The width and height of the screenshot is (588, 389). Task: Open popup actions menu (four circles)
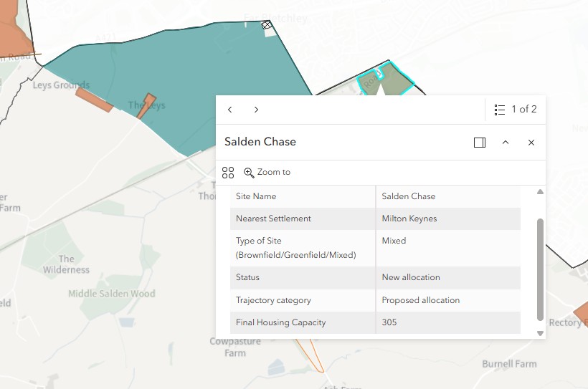[x=228, y=173]
